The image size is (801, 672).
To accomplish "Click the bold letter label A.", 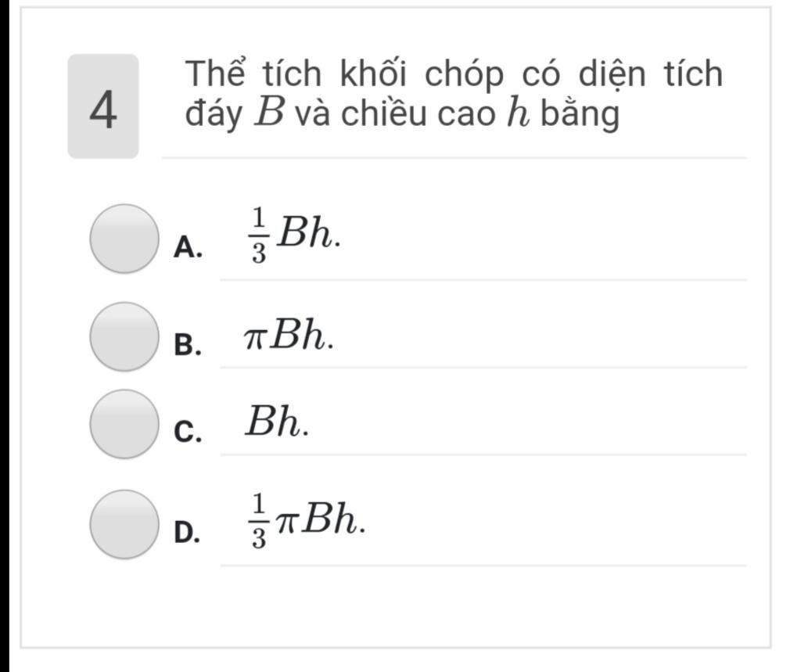I will pos(187,248).
